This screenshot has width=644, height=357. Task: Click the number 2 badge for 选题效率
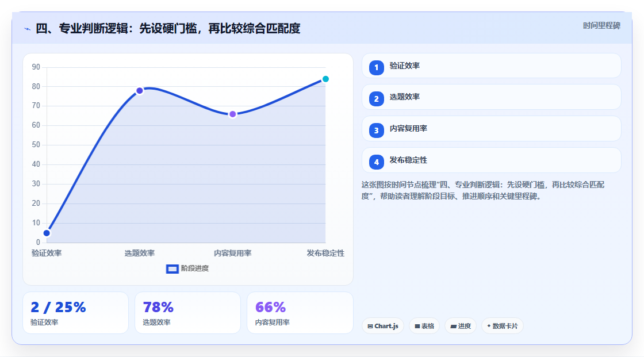(376, 99)
